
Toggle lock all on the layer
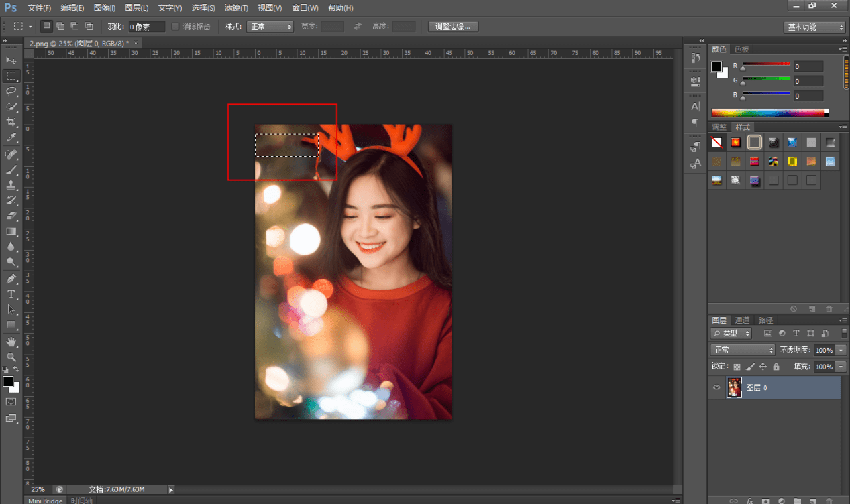coord(776,367)
